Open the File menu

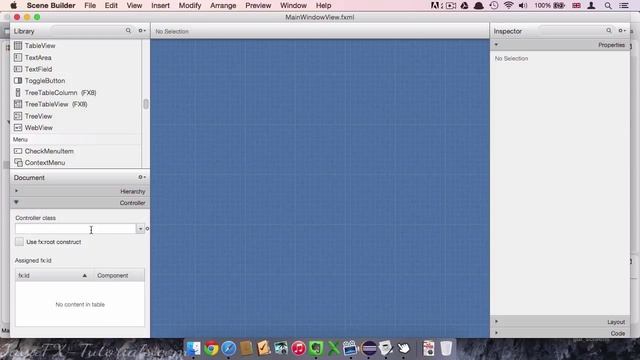pos(90,6)
